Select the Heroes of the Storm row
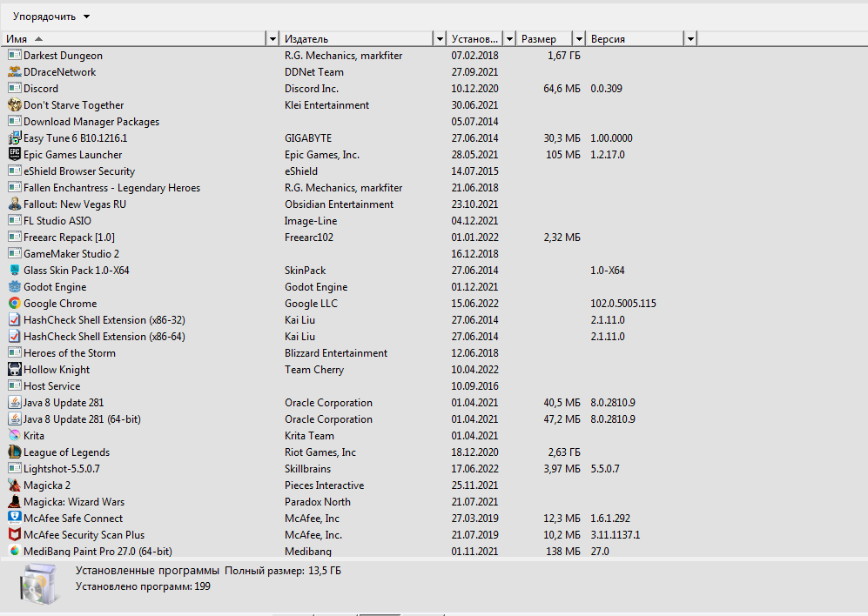The image size is (868, 616). tap(350, 353)
